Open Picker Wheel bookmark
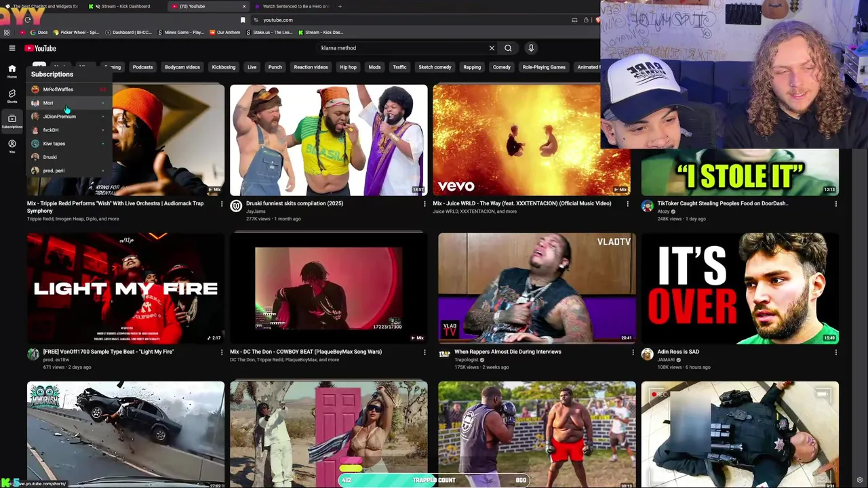 pyautogui.click(x=76, y=32)
